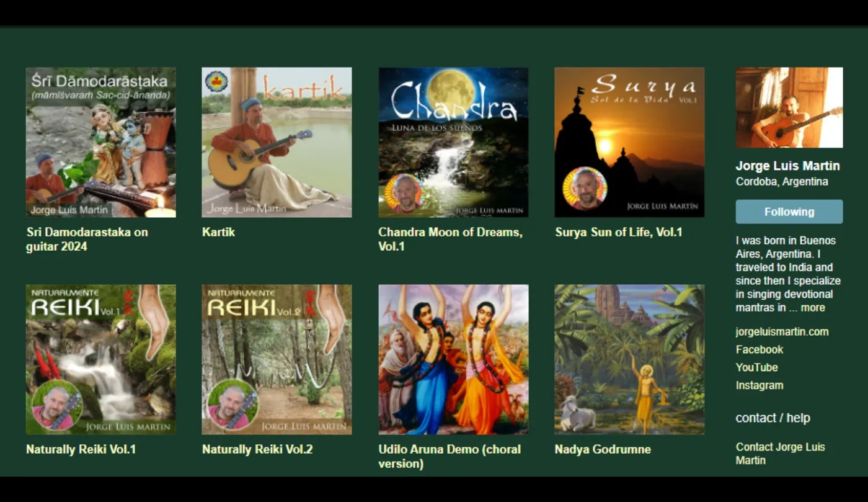Viewport: 868px width, 502px height.
Task: Open the Sri Damodarastaka album cover
Action: click(x=100, y=142)
